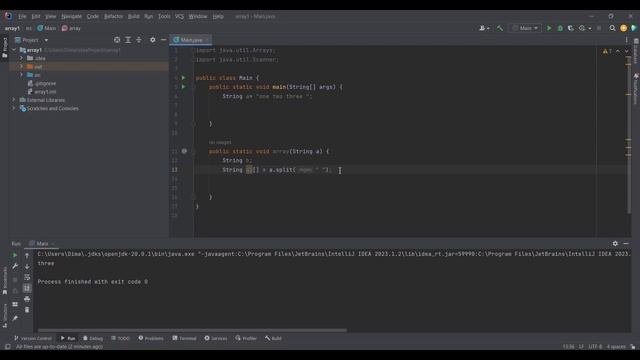
Task: Switch to the Main.java editor tab
Action: point(191,40)
